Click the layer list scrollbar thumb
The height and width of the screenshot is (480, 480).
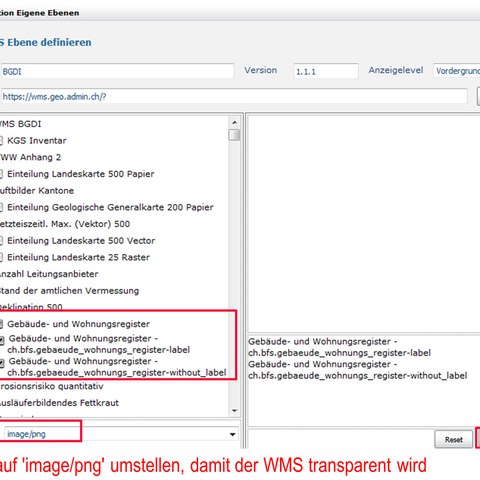(x=234, y=135)
